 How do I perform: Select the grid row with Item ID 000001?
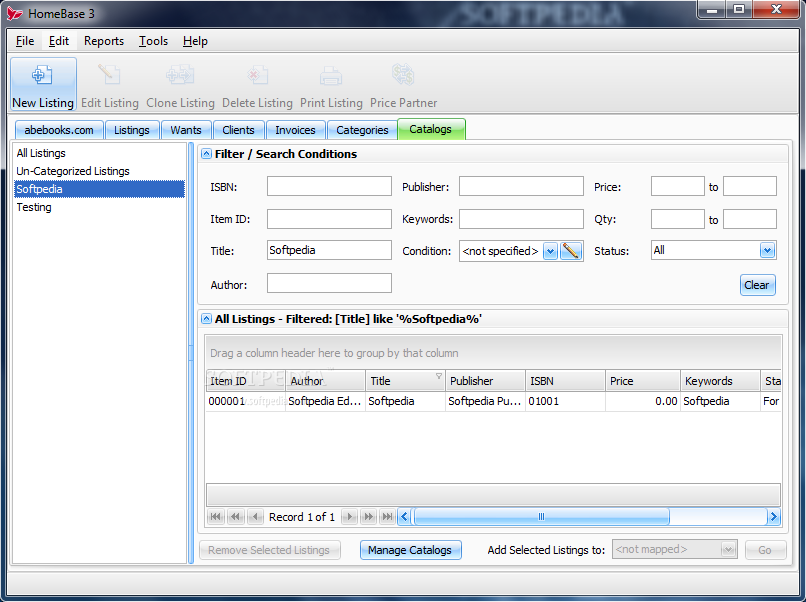tap(493, 401)
